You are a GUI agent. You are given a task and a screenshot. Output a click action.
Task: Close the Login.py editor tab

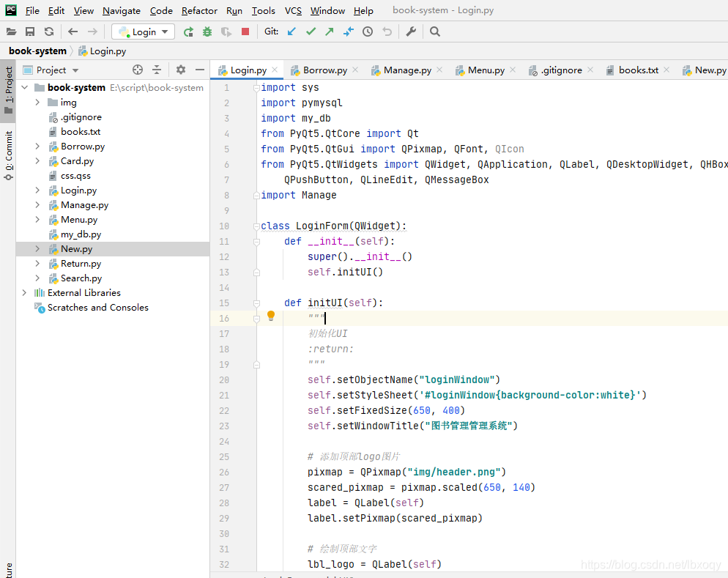[x=275, y=70]
